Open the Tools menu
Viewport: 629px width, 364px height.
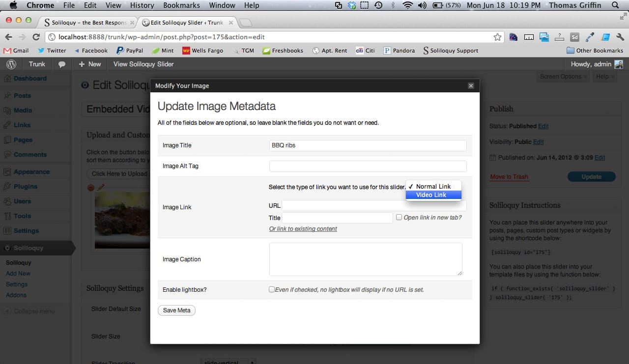tap(22, 216)
